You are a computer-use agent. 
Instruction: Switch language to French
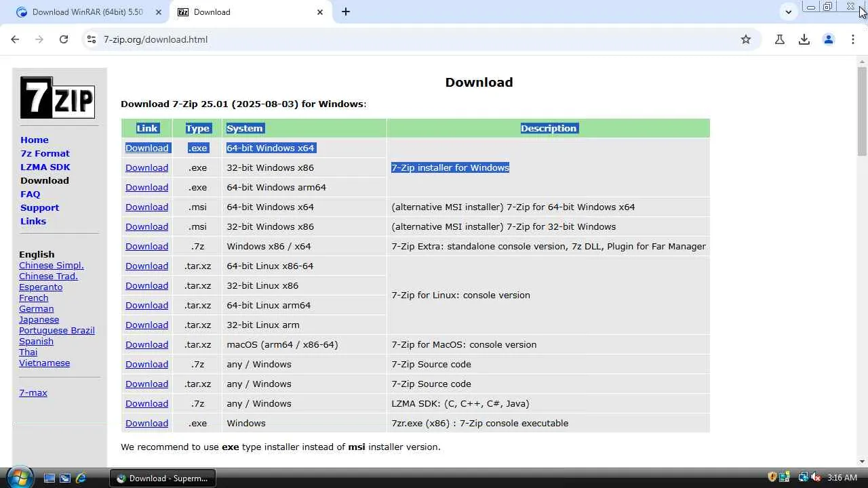tap(34, 298)
